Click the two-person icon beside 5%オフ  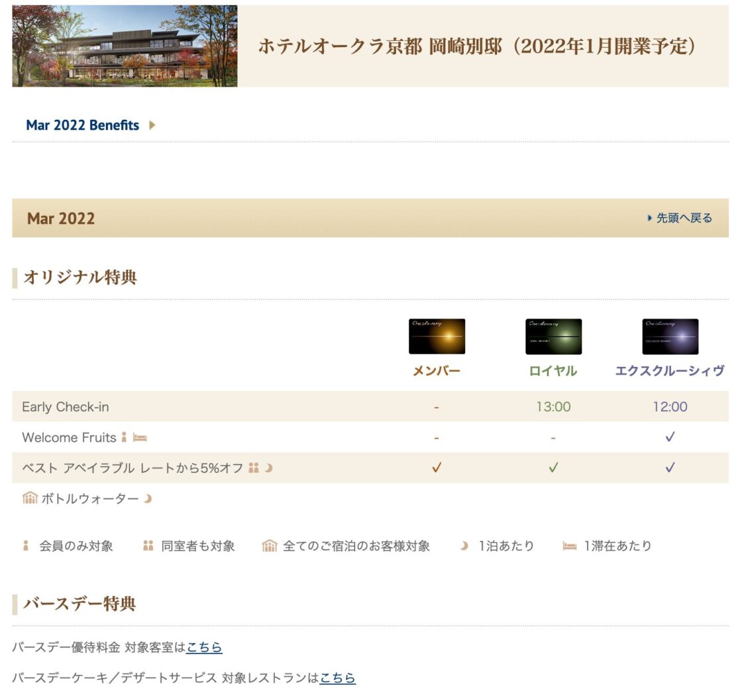(x=254, y=468)
